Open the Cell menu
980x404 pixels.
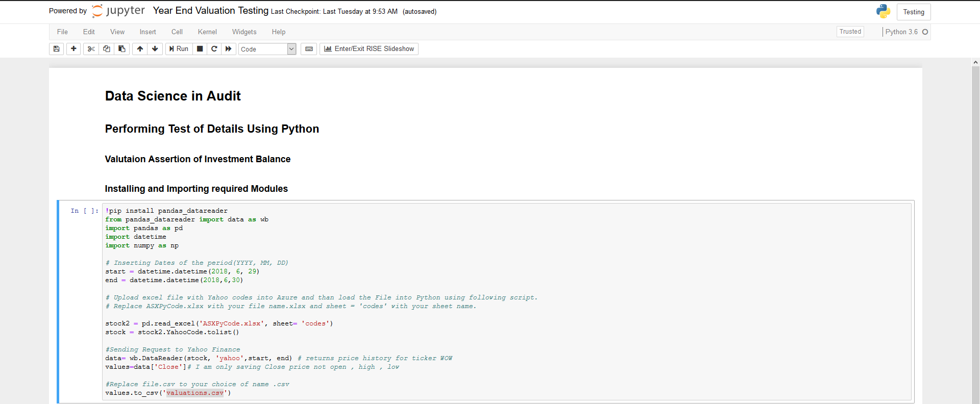point(177,32)
